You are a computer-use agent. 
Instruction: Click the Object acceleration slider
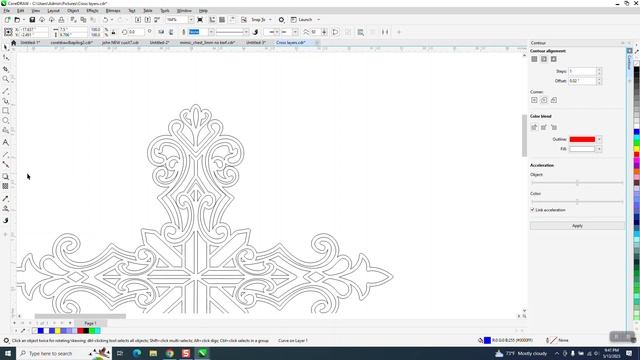click(577, 183)
